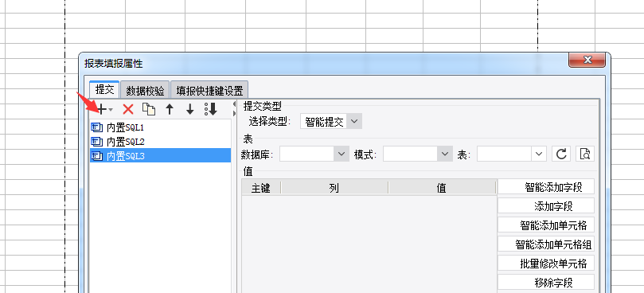Click the 智能添加单元格组 button

coord(546,244)
